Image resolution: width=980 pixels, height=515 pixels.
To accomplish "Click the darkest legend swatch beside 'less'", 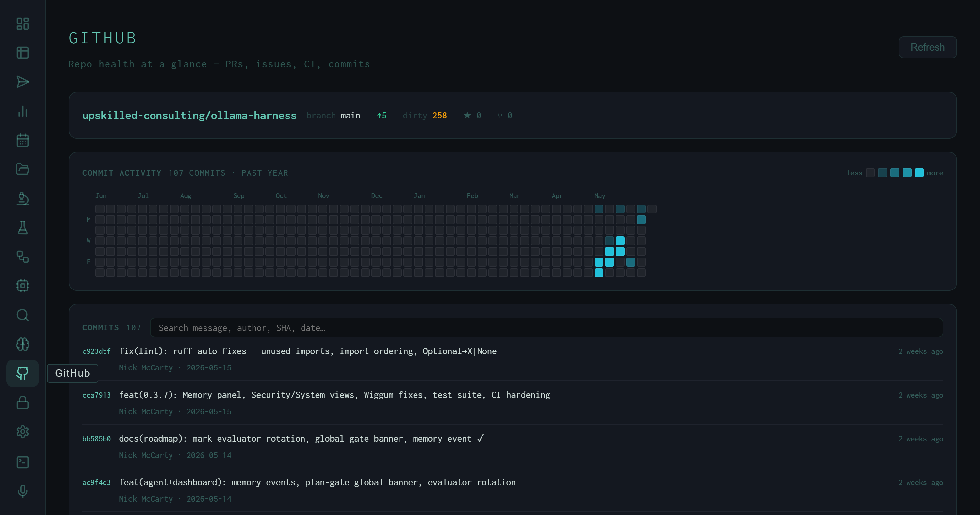I will click(x=870, y=173).
